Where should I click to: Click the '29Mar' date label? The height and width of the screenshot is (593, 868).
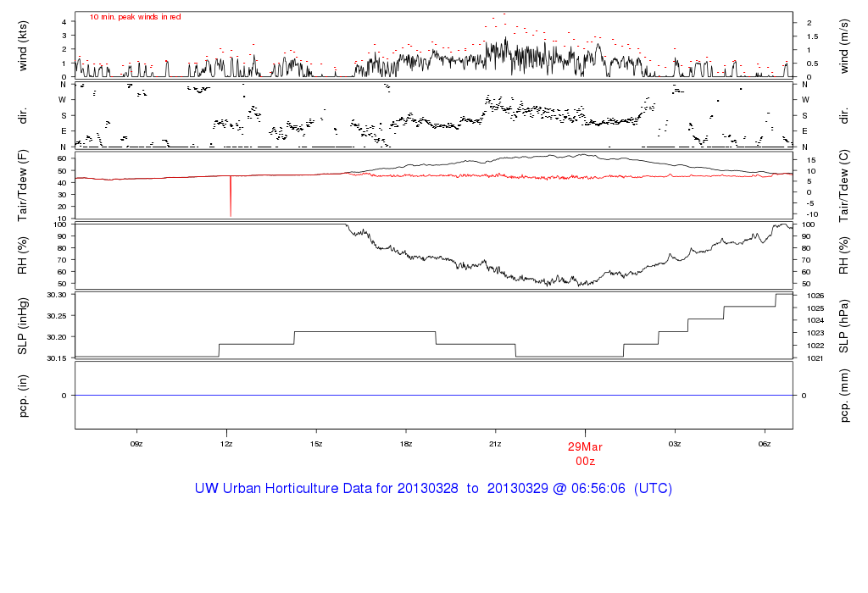585,447
